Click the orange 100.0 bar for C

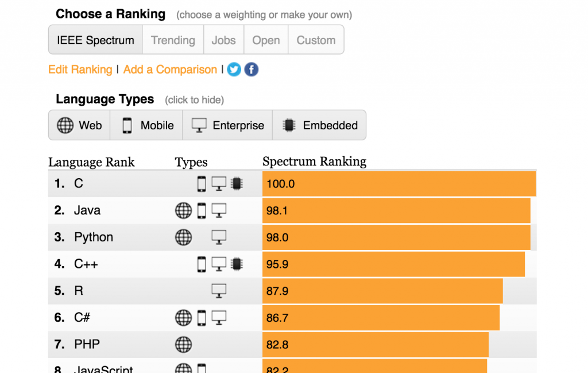[x=399, y=184]
